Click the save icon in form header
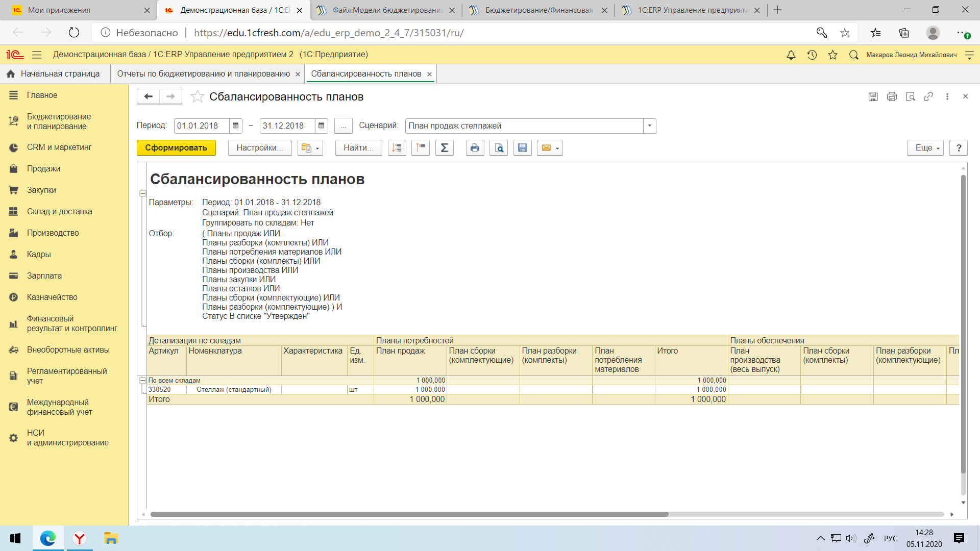 [x=873, y=96]
